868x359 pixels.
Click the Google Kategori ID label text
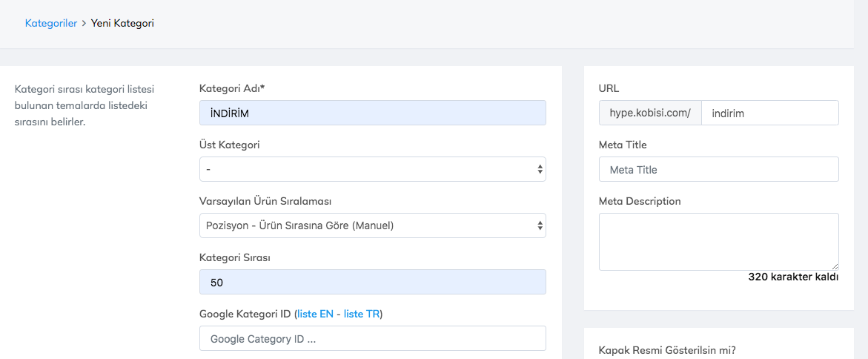(x=245, y=314)
